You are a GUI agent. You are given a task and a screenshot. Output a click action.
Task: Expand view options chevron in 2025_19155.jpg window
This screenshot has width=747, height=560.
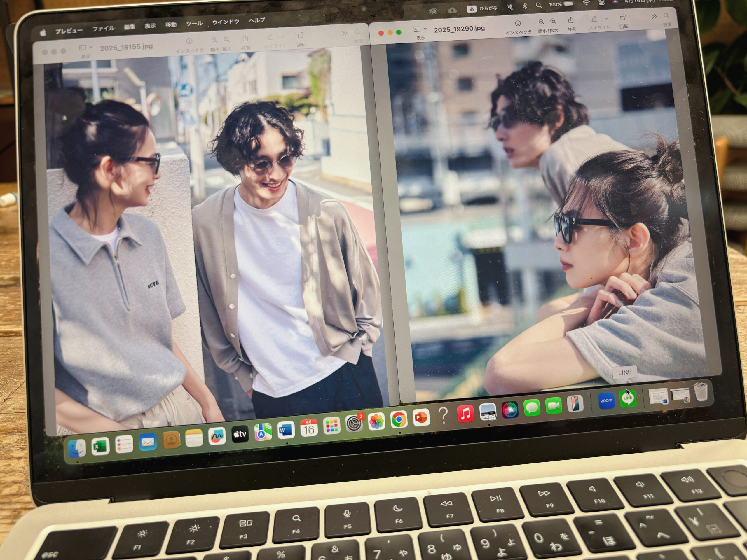pos(90,47)
